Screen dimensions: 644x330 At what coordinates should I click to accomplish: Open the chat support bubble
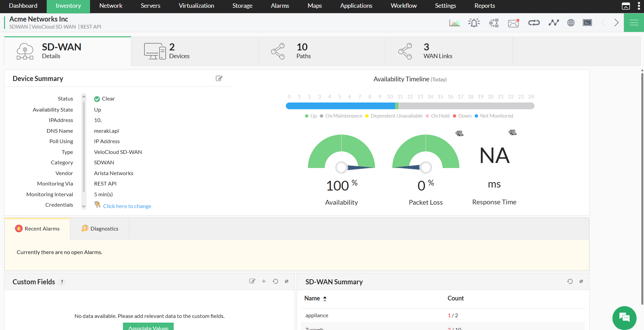click(x=624, y=318)
